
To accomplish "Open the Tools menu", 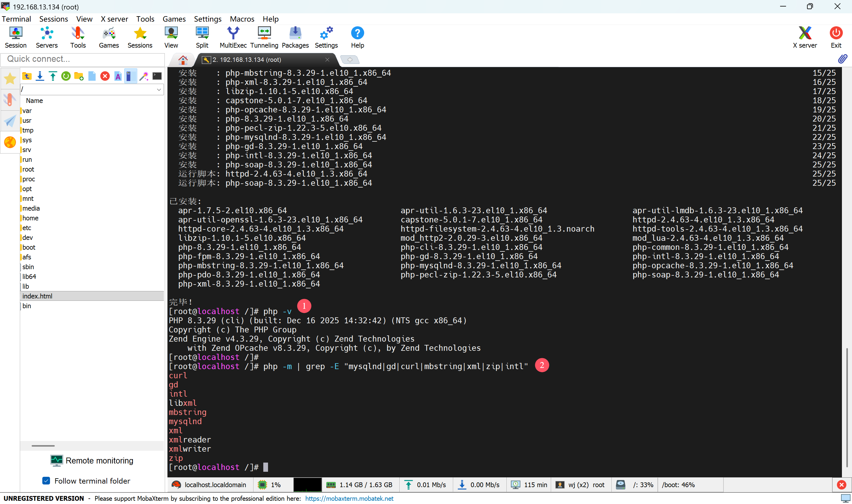I will (145, 19).
